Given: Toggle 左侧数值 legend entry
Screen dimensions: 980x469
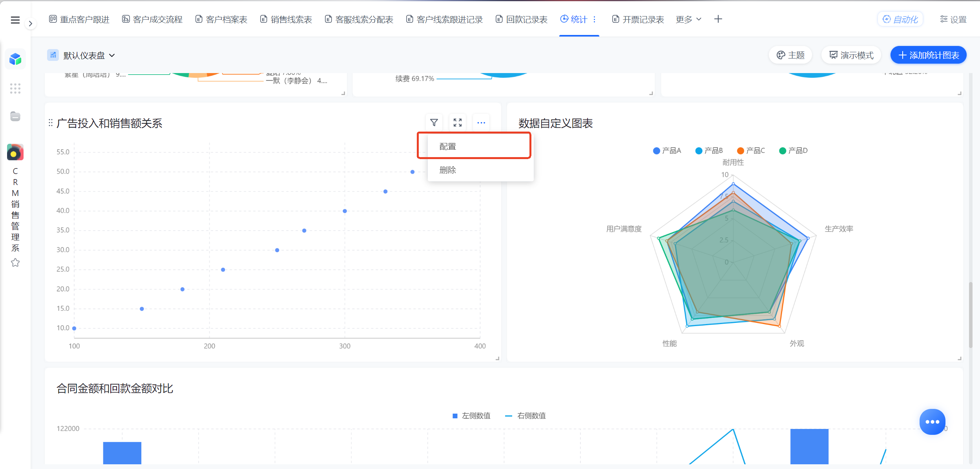Looking at the screenshot, I should pyautogui.click(x=471, y=416).
